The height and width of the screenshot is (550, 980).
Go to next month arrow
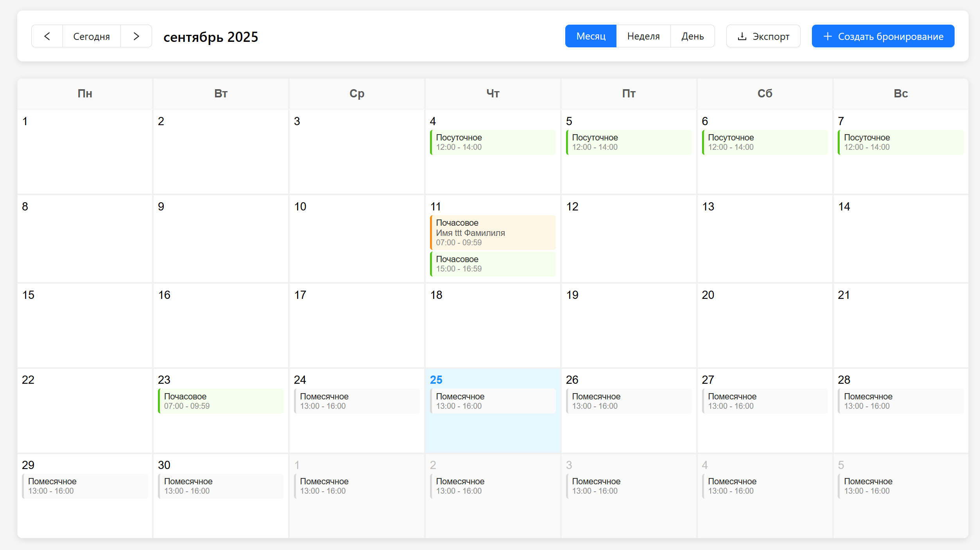pos(136,36)
